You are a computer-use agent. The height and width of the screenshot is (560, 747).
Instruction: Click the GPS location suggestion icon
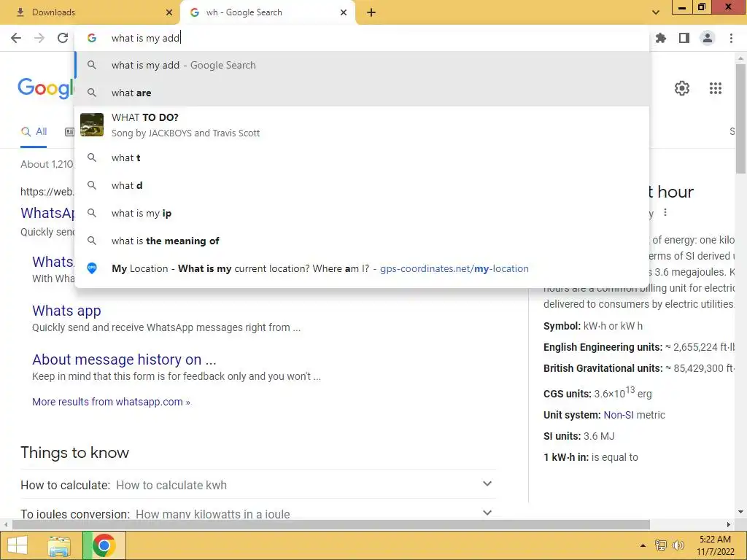tap(92, 268)
